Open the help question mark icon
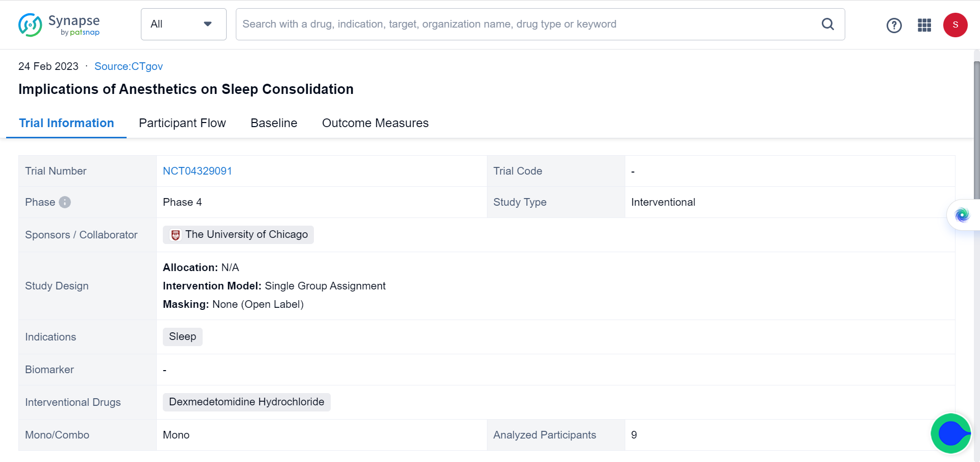The image size is (980, 462). pyautogui.click(x=894, y=25)
